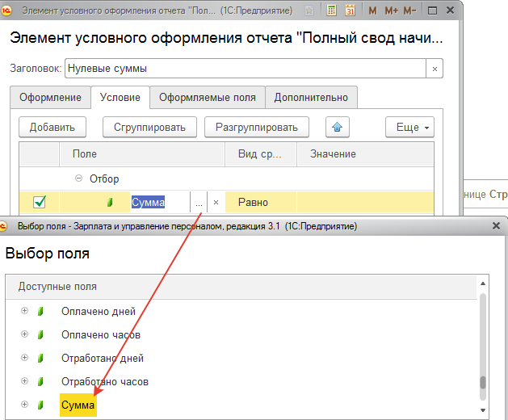Select Отработано дней in available fields
This screenshot has height=420, width=508.
click(x=103, y=358)
